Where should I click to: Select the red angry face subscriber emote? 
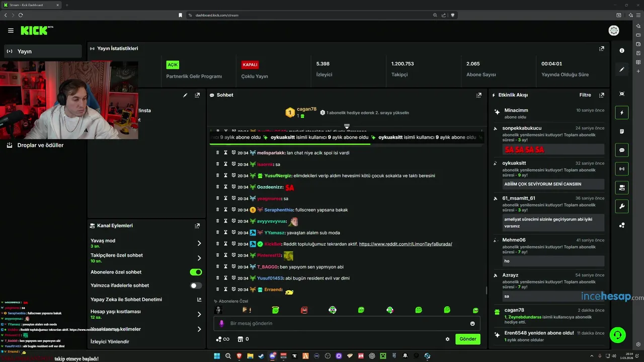click(304, 310)
